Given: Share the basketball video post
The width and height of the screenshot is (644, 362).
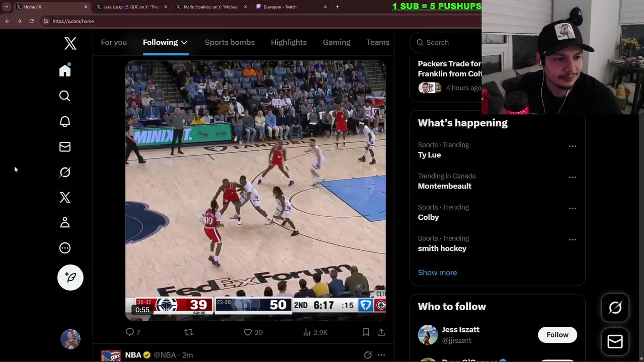Looking at the screenshot, I should pos(381,332).
